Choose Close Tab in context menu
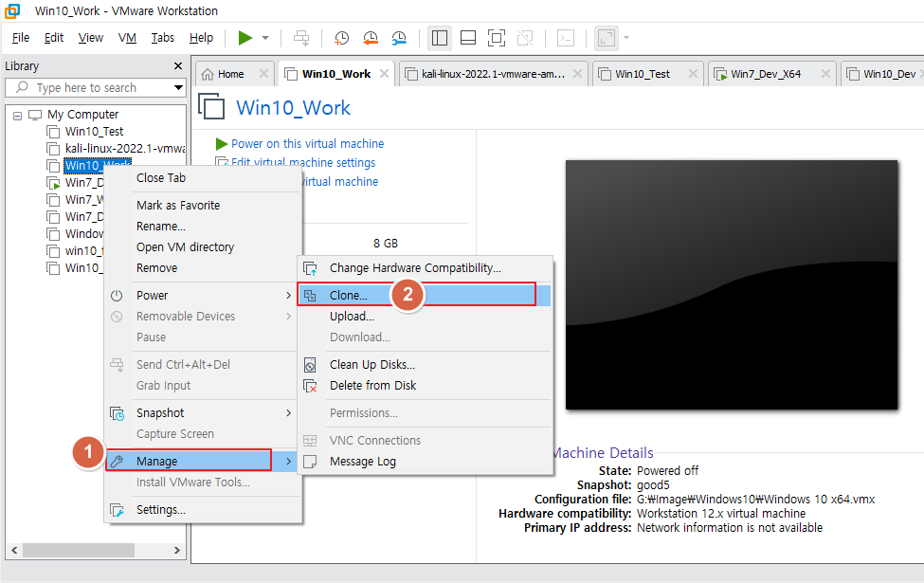The image size is (924, 583). pyautogui.click(x=203, y=178)
